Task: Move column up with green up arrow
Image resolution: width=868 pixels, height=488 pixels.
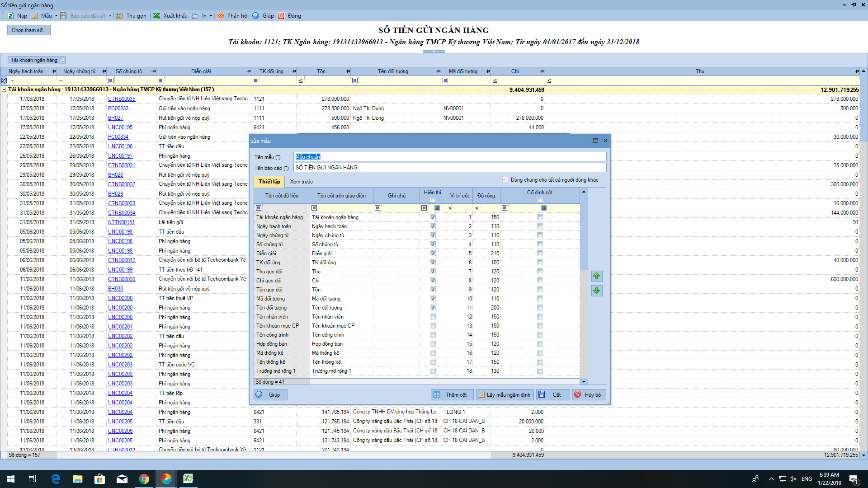Action: coord(596,276)
